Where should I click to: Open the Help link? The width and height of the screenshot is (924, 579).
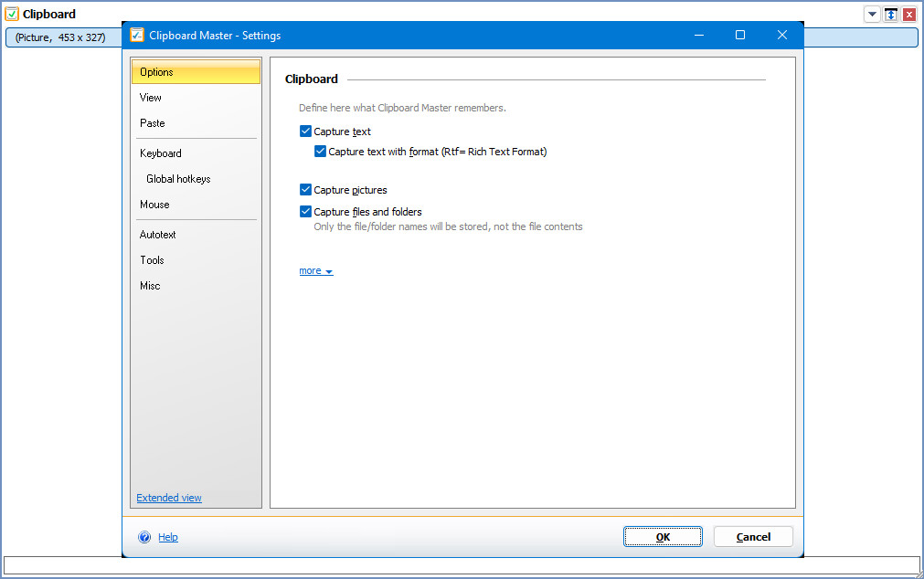(x=168, y=537)
